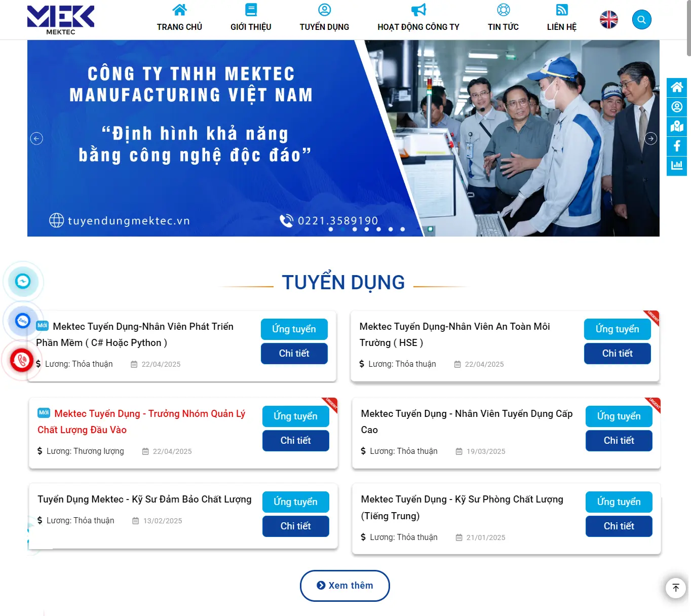Open job title Nhân Viên Tuyển Dụng Cấp Cao

point(467,421)
